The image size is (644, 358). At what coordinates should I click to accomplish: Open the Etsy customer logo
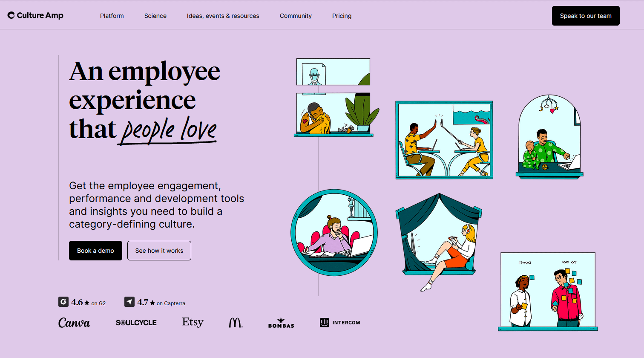[193, 322]
